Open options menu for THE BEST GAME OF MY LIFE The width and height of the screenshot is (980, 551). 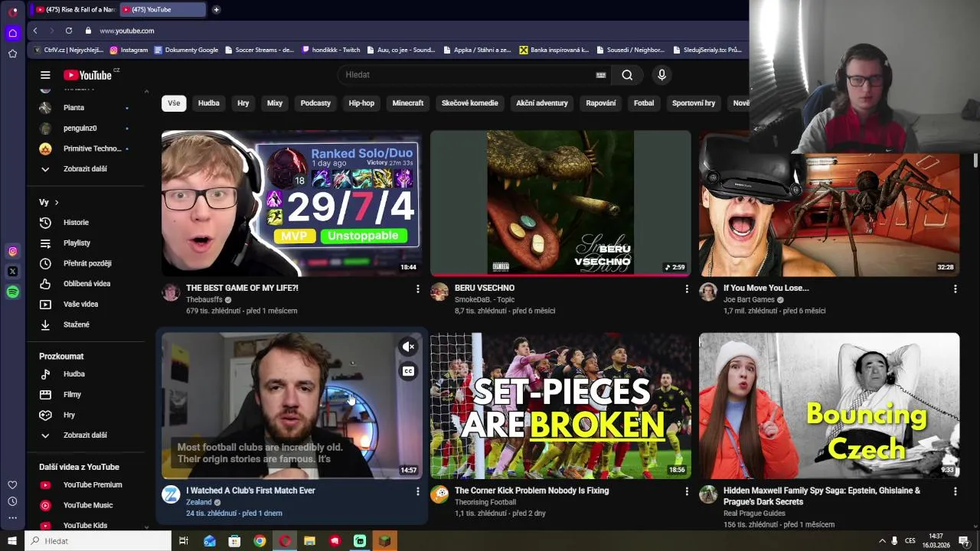point(417,289)
